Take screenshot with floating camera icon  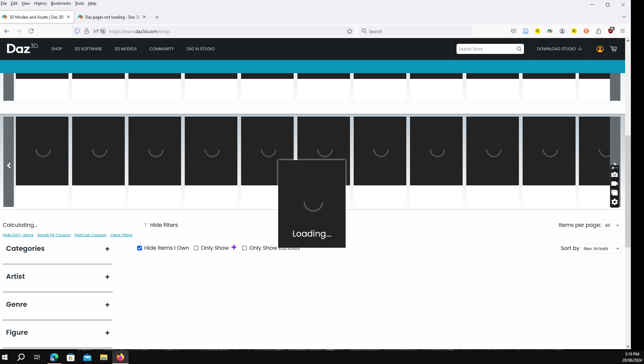[x=614, y=175]
